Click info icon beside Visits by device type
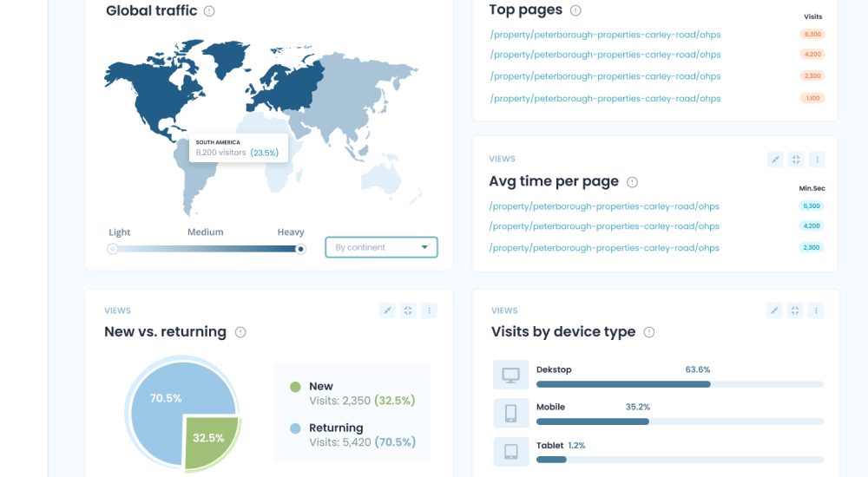 click(x=649, y=332)
